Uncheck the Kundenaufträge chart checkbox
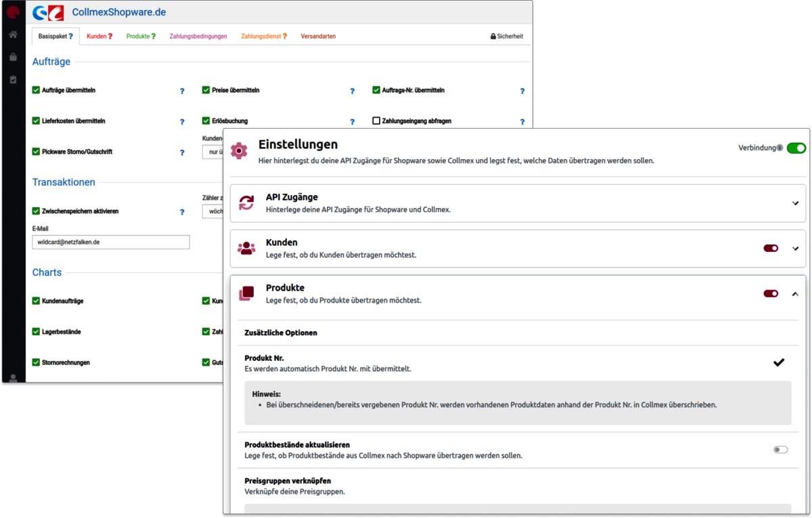 click(36, 301)
